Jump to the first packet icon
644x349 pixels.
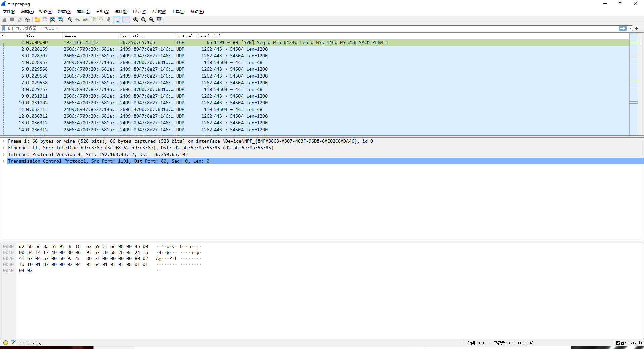point(101,20)
